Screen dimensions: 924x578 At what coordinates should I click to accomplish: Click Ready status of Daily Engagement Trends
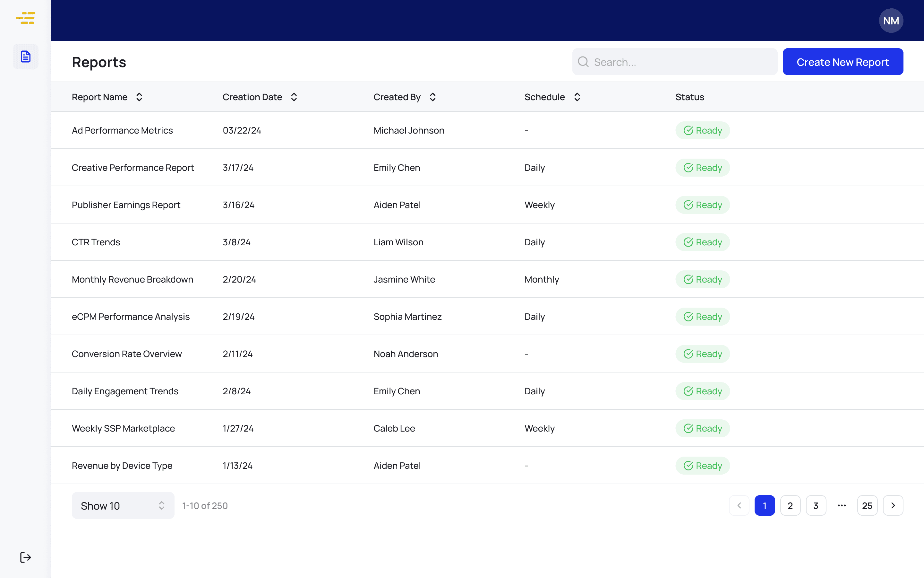(x=703, y=391)
